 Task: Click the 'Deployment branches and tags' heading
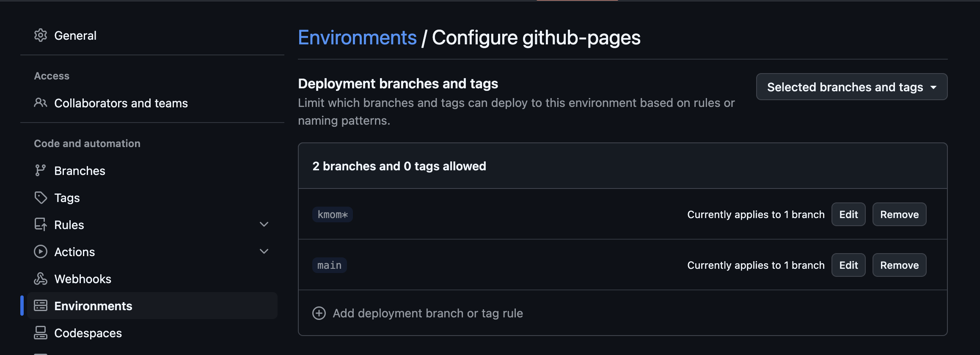click(398, 84)
